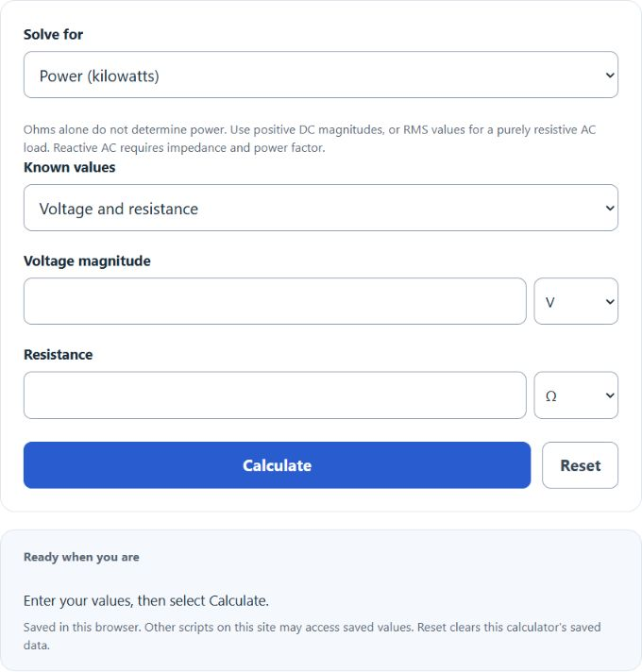This screenshot has width=642, height=672.
Task: Focus the Resistance input field
Action: click(275, 395)
